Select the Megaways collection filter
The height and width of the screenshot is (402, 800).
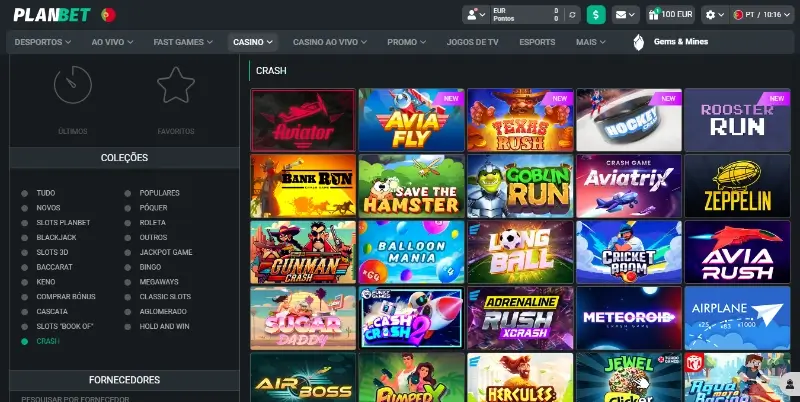[x=160, y=282]
